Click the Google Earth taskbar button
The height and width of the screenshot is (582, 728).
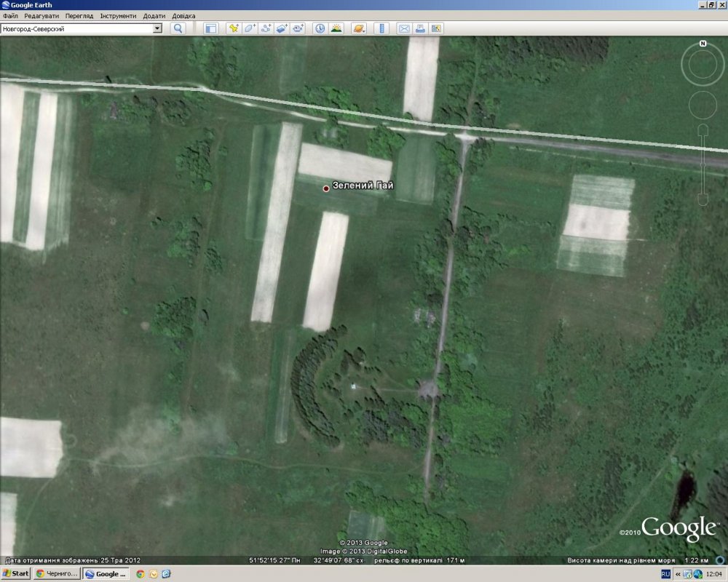click(106, 574)
